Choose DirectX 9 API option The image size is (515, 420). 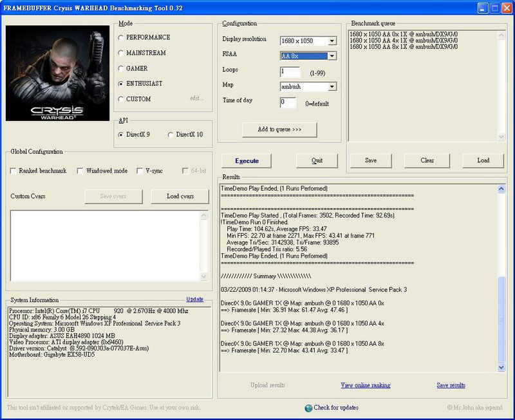coord(120,135)
